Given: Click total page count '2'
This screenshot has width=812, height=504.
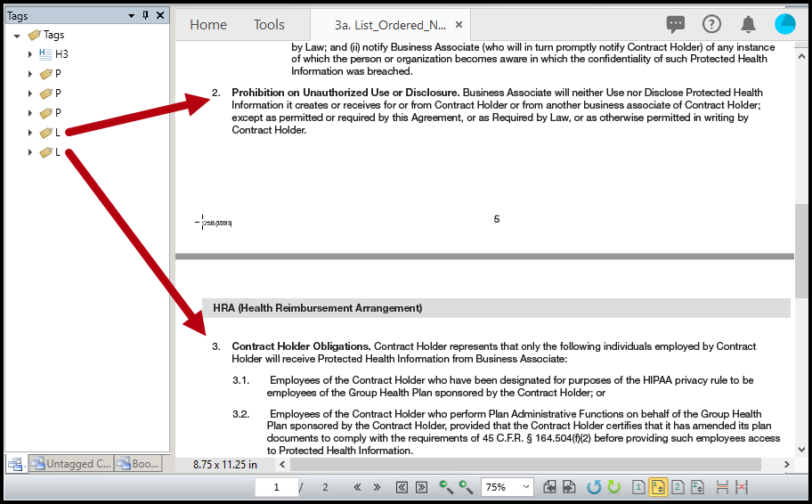Looking at the screenshot, I should [325, 487].
